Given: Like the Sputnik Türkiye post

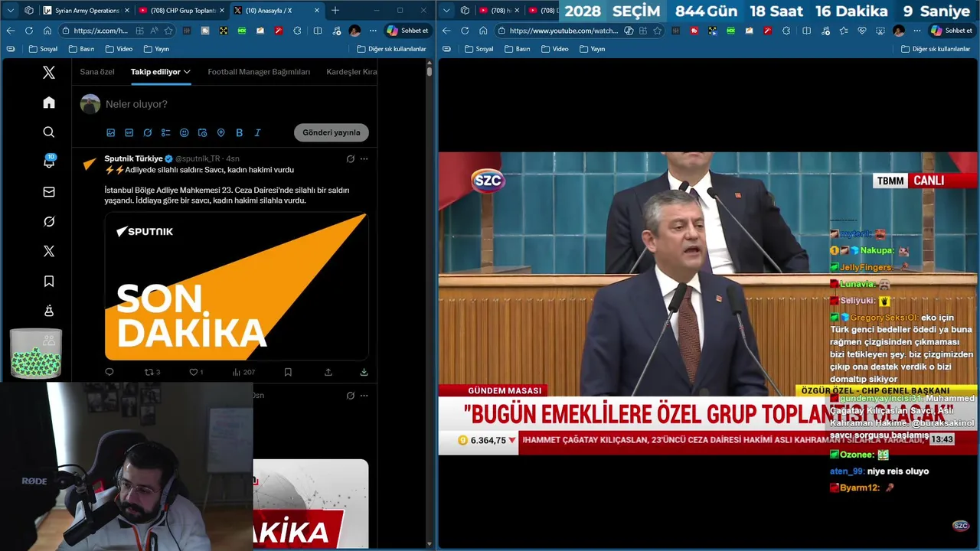Looking at the screenshot, I should [x=196, y=372].
